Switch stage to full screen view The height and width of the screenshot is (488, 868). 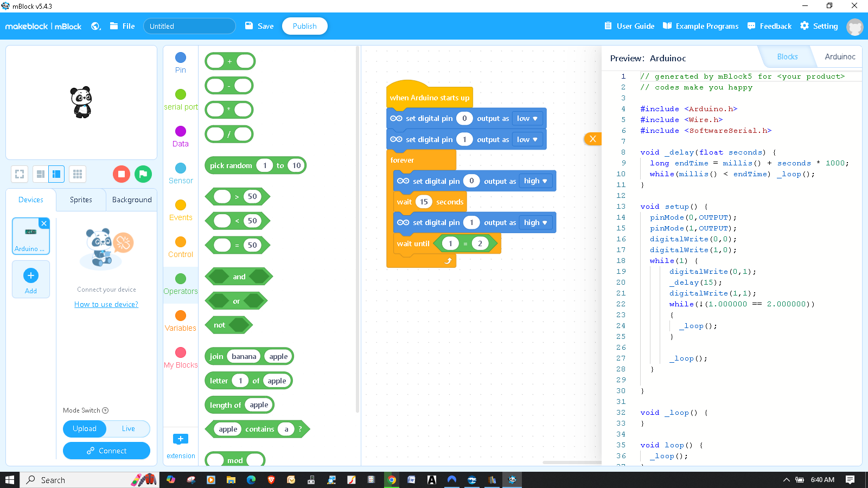click(20, 174)
